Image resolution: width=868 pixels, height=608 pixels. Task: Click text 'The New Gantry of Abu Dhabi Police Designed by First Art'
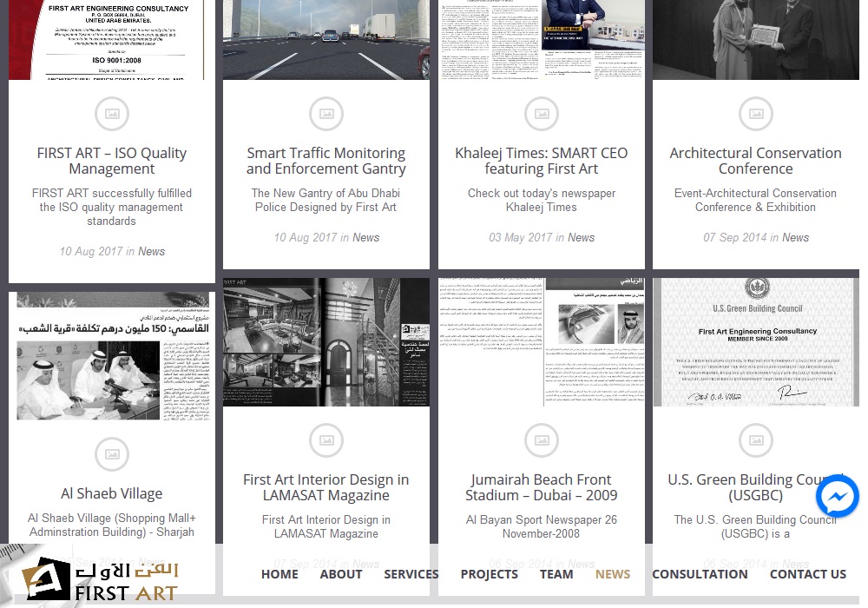click(326, 200)
